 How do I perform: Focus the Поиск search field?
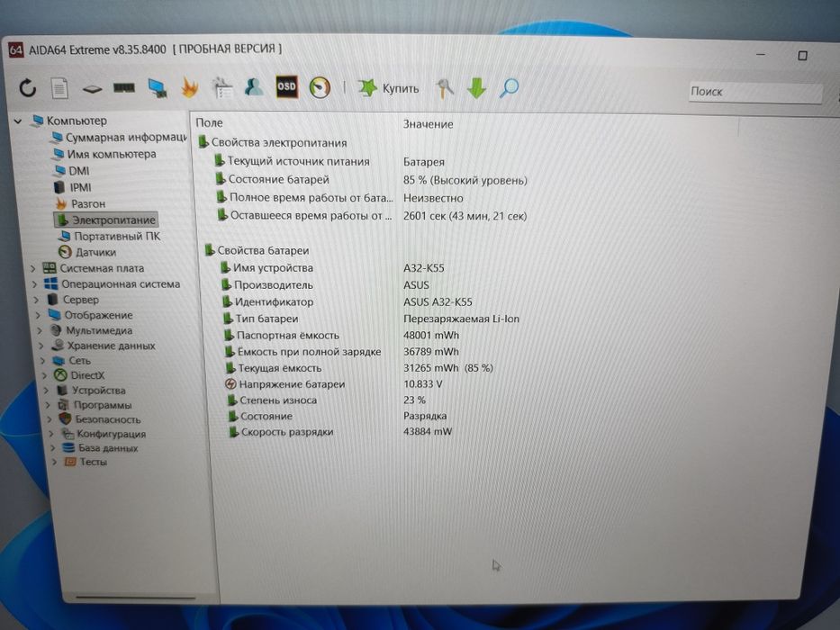coord(755,92)
